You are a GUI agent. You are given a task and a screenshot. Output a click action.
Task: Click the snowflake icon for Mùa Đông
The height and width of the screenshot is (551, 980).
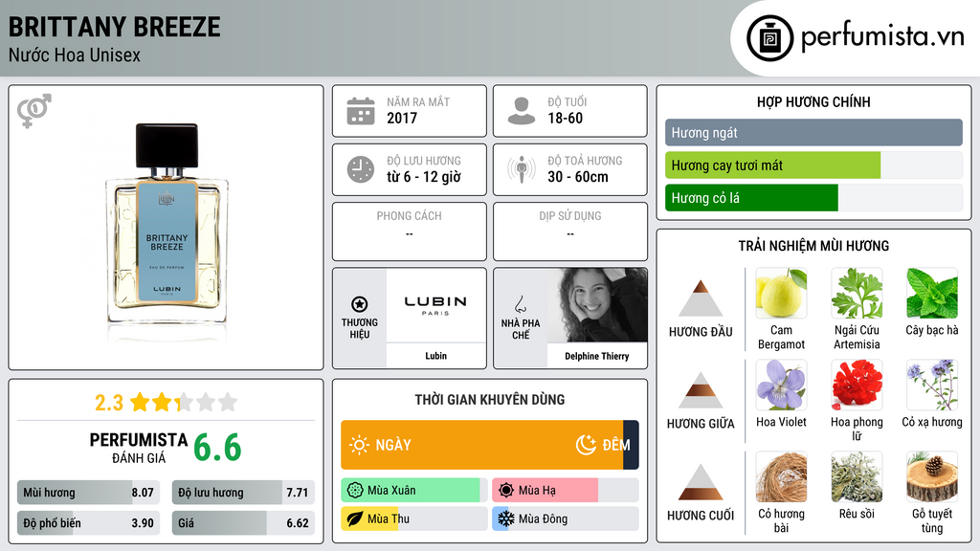pyautogui.click(x=506, y=518)
